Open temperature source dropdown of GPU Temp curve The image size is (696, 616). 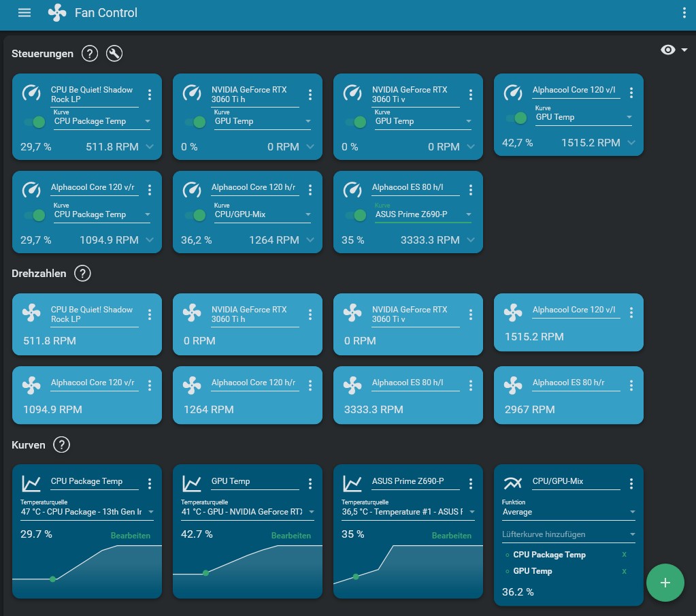pyautogui.click(x=248, y=512)
